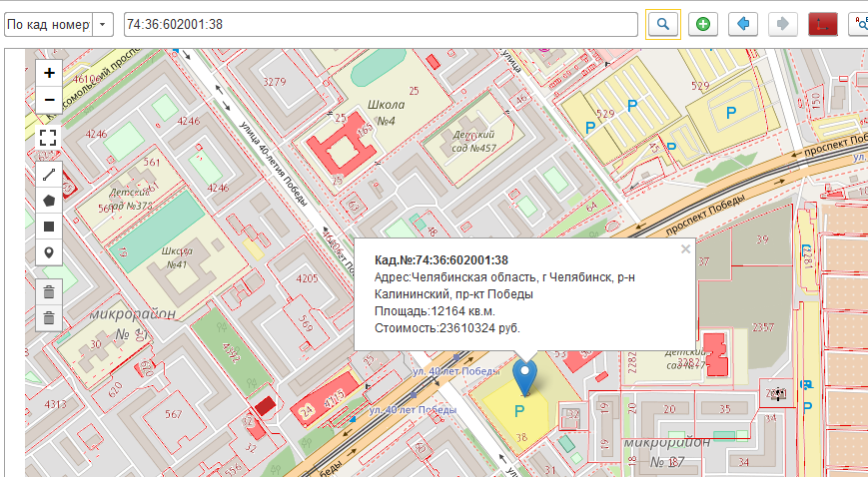
Task: Click the partially visible rightmost toolbar button
Action: tap(859, 24)
